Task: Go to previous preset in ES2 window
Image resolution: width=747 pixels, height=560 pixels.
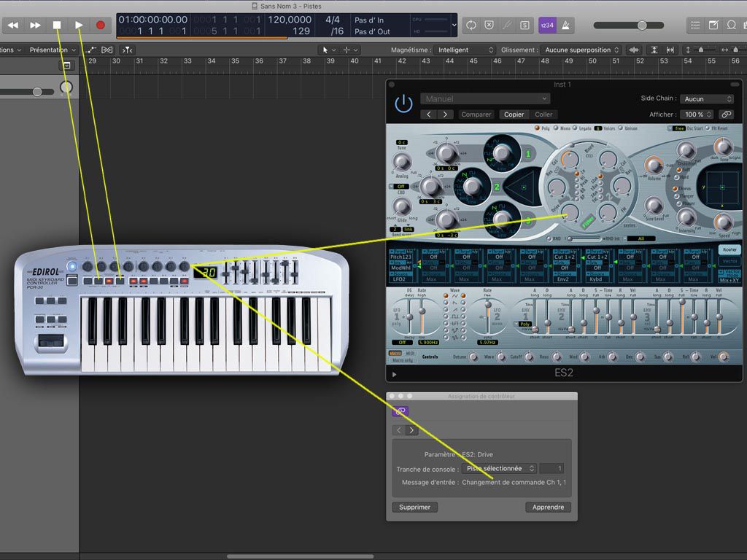Action: [429, 114]
